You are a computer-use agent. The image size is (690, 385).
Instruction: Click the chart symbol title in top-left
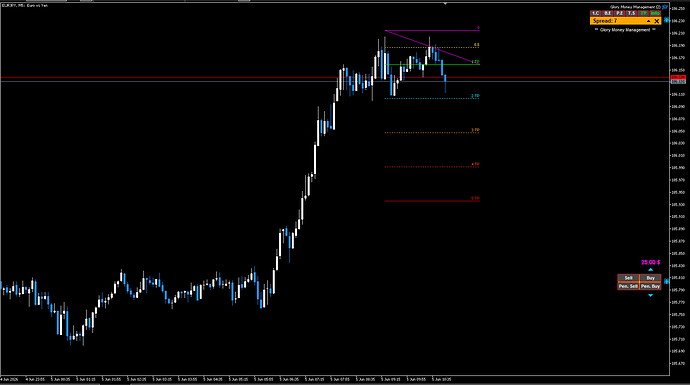point(25,6)
